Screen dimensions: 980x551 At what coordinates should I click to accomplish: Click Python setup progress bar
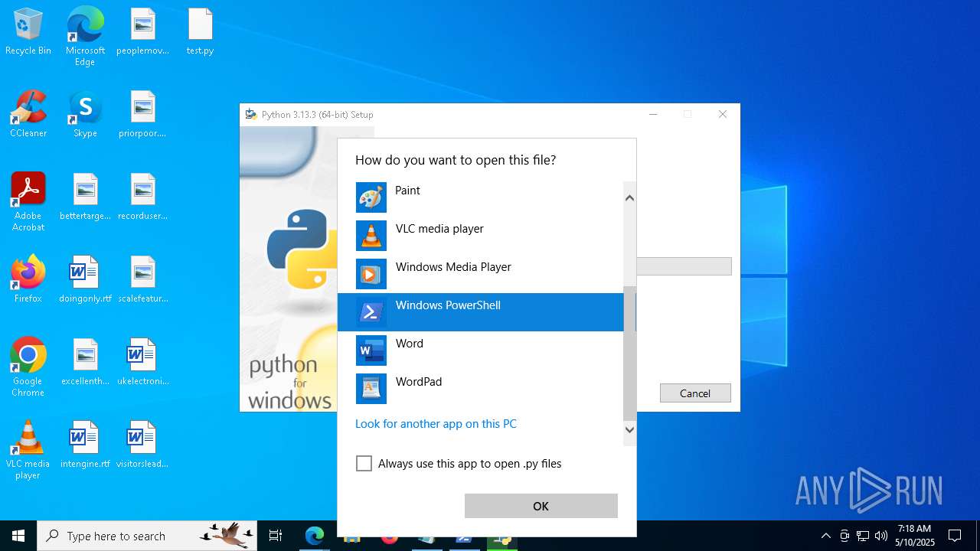[684, 266]
